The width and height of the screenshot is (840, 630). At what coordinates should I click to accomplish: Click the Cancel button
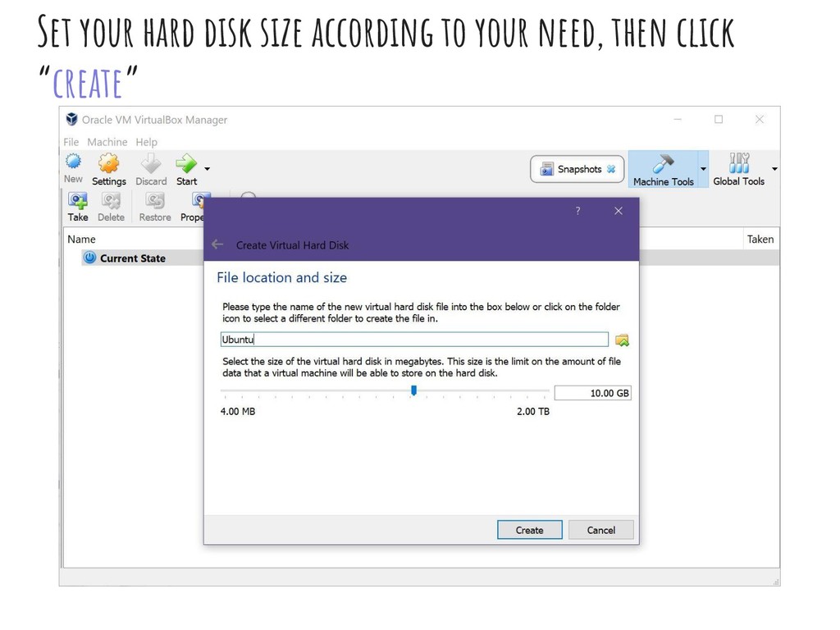(600, 530)
